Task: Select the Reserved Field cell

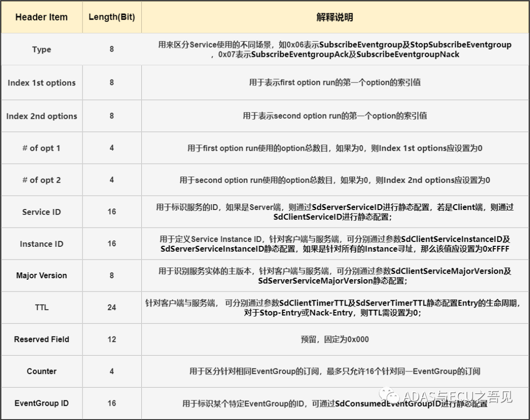Action: (41, 340)
